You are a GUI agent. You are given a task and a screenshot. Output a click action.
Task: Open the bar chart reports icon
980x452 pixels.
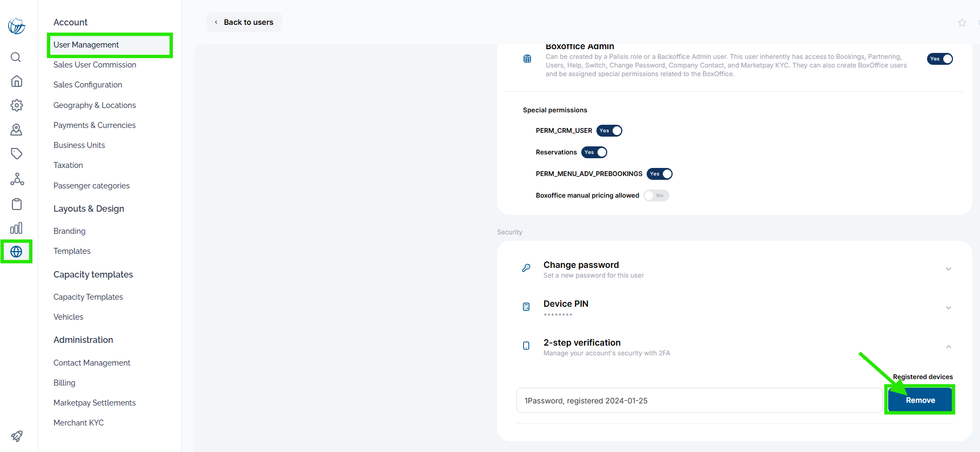17,228
